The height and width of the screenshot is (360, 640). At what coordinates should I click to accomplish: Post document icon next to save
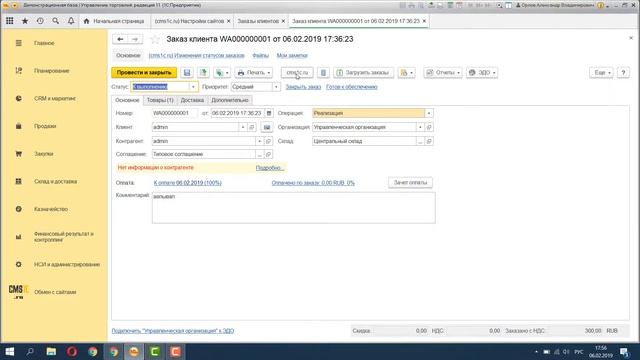[203, 73]
